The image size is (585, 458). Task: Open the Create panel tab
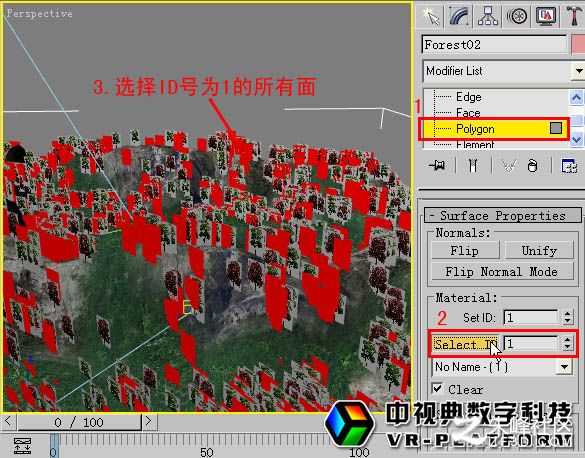pos(431,16)
